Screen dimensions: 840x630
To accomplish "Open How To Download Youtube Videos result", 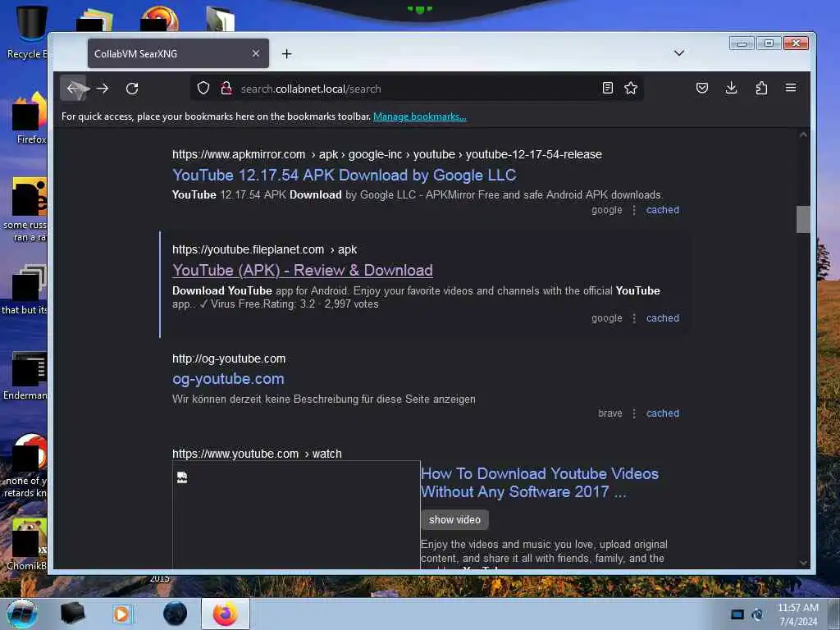I will pos(540,482).
